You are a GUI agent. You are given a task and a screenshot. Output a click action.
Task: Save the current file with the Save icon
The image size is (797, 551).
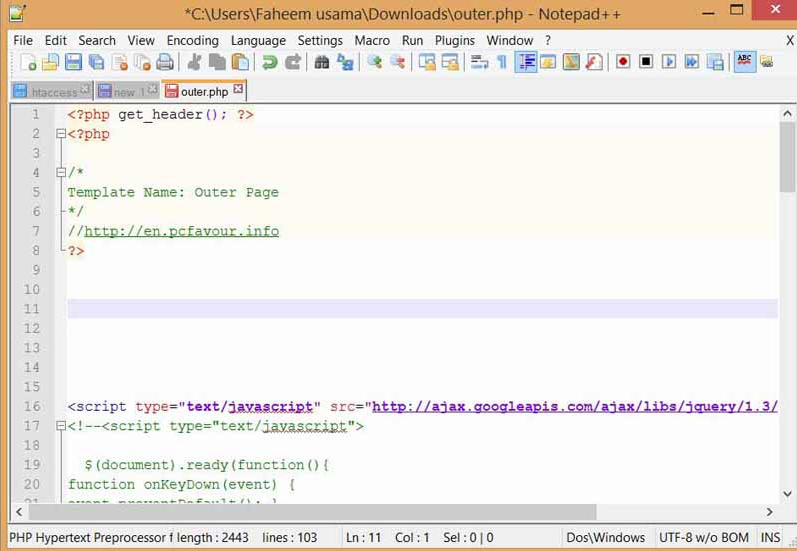[73, 62]
